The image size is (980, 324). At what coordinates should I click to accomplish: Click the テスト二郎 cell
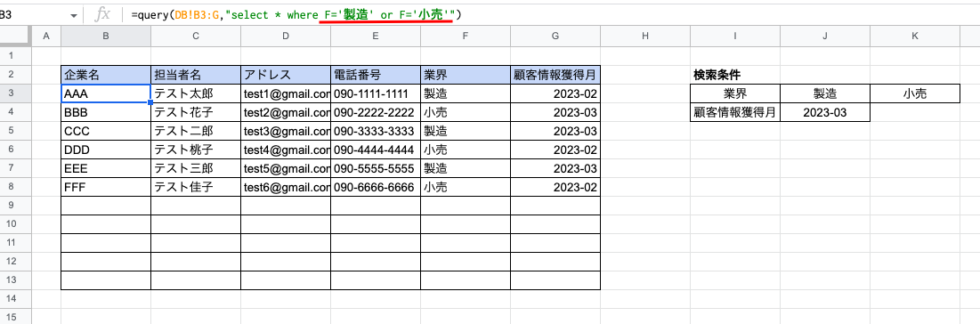click(196, 132)
